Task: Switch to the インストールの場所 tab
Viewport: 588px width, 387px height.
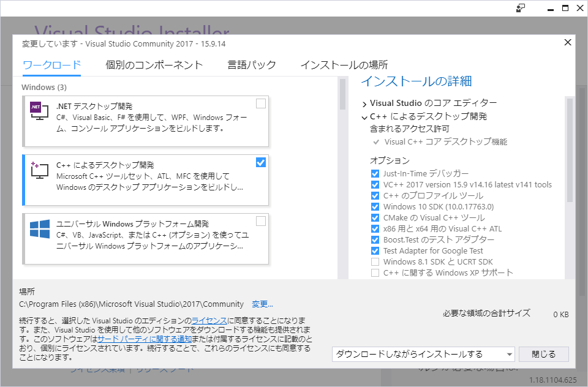Action: (344, 65)
